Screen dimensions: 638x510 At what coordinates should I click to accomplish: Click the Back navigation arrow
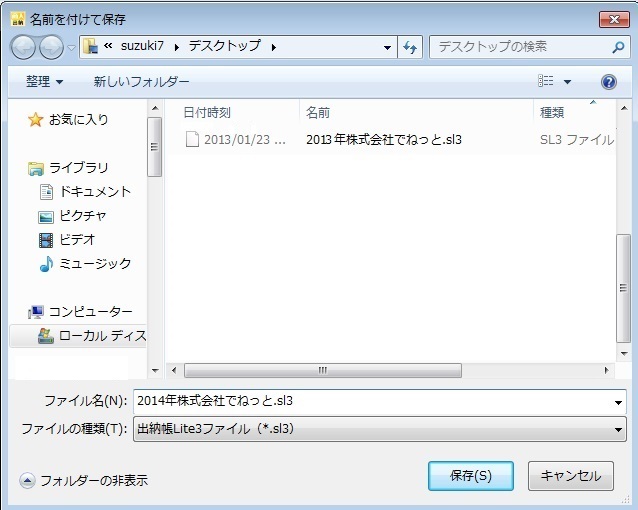coord(23,47)
